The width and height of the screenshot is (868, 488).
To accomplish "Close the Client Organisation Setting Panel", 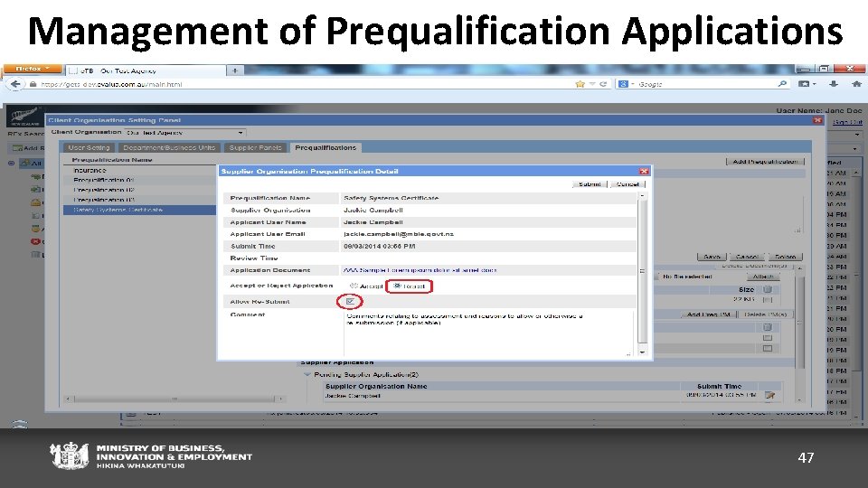I will coord(817,120).
